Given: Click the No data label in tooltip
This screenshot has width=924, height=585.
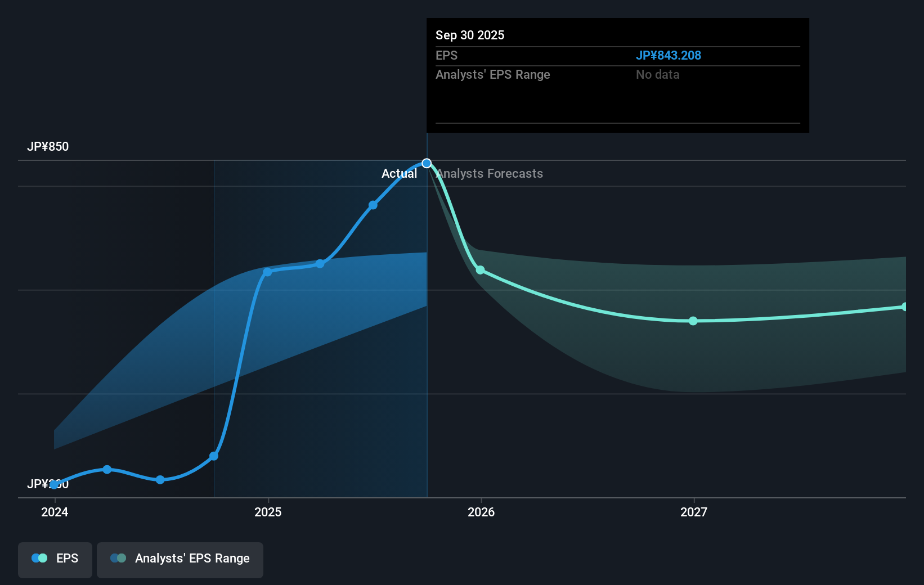Looking at the screenshot, I should click(x=657, y=75).
